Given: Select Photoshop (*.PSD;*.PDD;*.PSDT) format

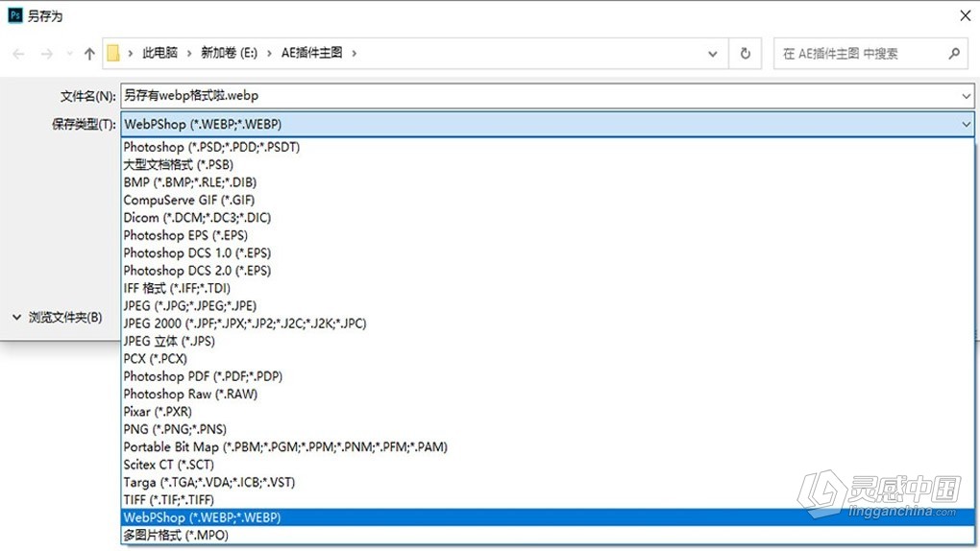Looking at the screenshot, I should 547,147.
